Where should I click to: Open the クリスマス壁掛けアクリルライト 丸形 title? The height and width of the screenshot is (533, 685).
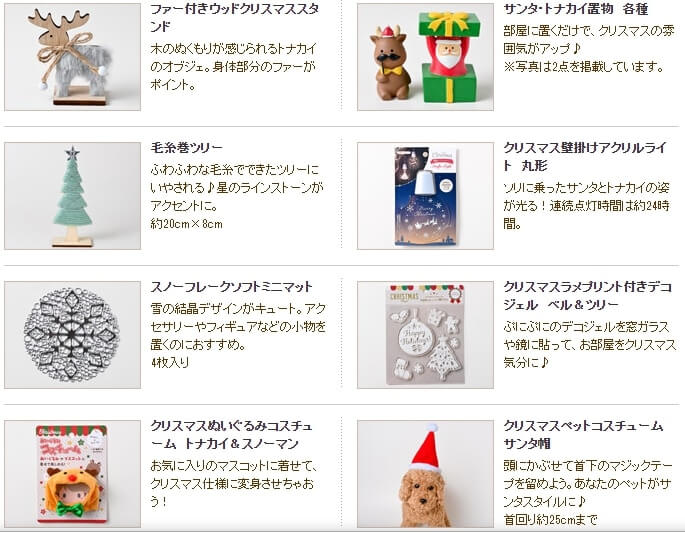(x=585, y=156)
